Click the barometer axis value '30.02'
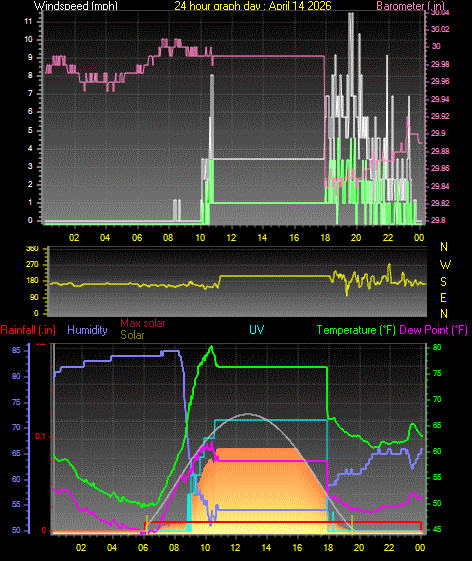Viewport: 472px width, 561px height. 440,29
